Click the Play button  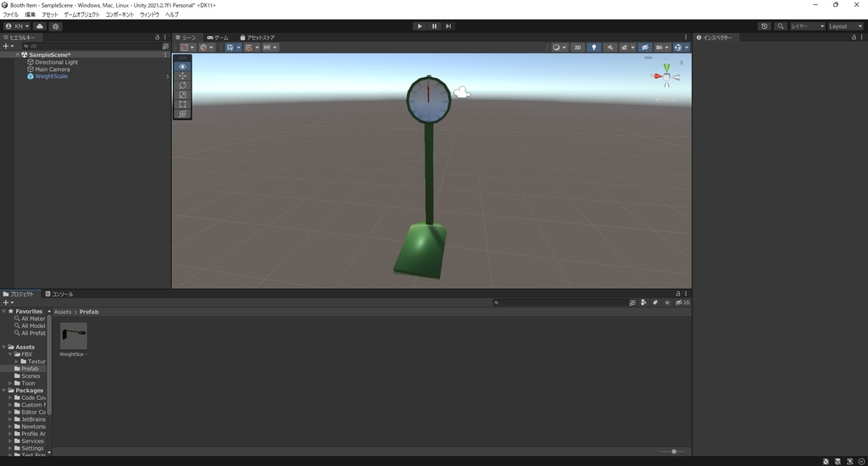pos(420,26)
